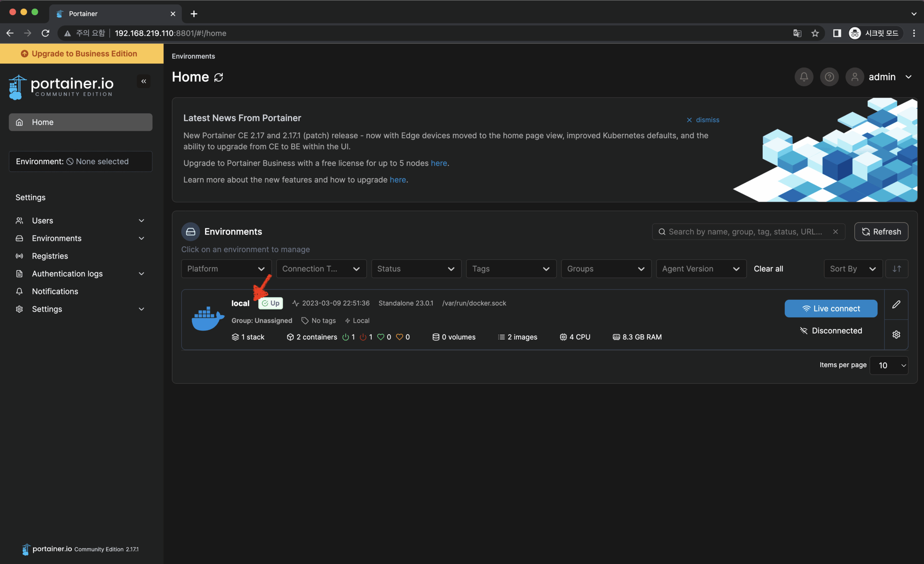Click the Environments panel header icon
Viewport: 924px width, 564px height.
click(191, 231)
